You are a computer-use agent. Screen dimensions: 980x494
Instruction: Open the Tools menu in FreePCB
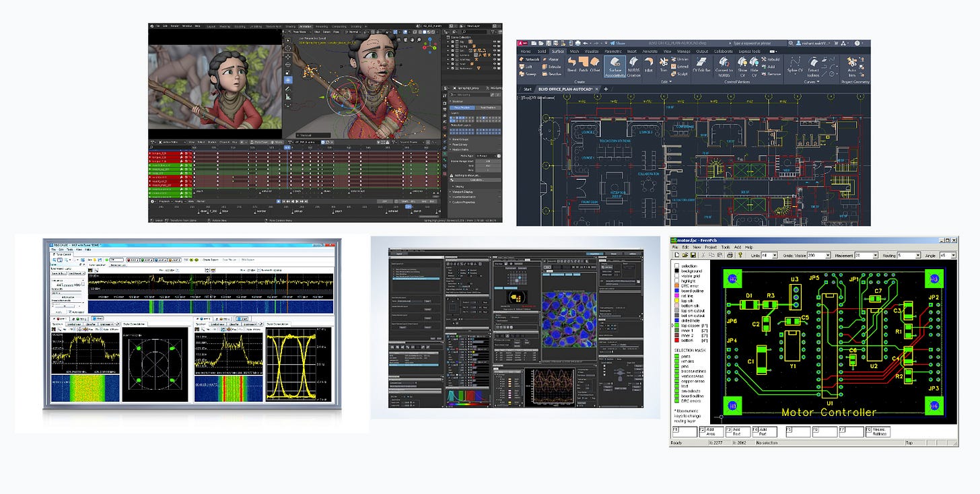pos(726,247)
